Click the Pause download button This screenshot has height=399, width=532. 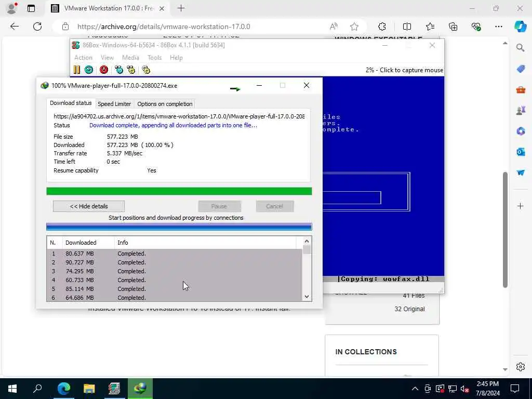220,206
